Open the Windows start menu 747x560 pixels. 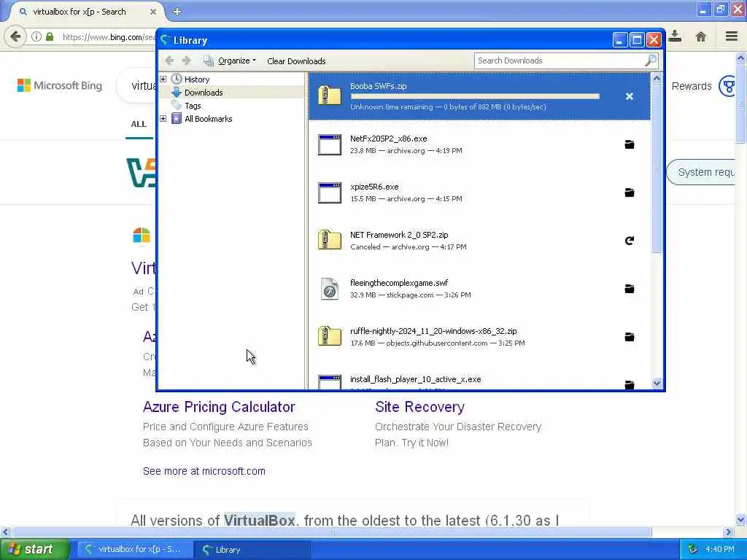(x=34, y=549)
